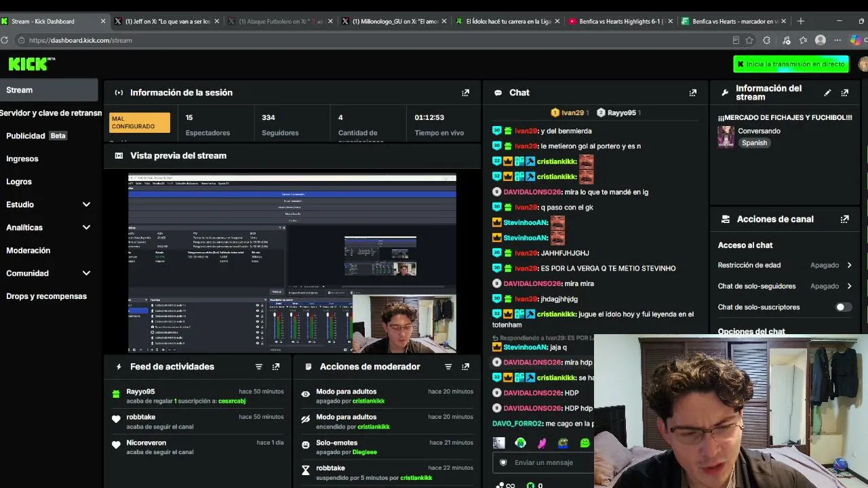Click the hourglass icon beside robbtake suspension
This screenshot has height=488, width=868.
(x=305, y=470)
